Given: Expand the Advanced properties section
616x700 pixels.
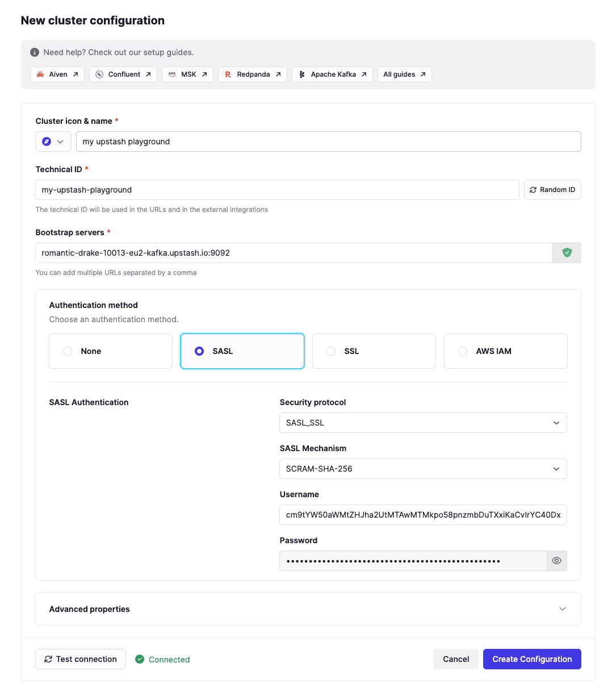Looking at the screenshot, I should click(x=308, y=609).
